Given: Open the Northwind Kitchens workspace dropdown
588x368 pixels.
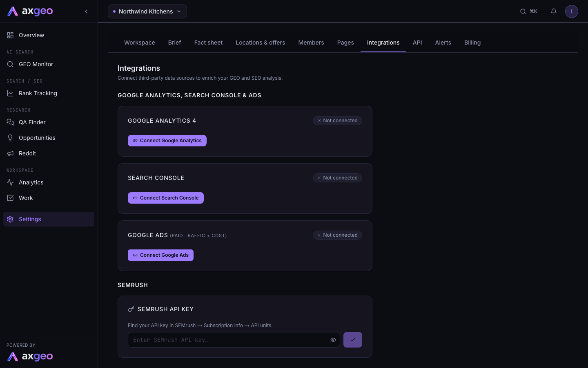Looking at the screenshot, I should coord(147,11).
